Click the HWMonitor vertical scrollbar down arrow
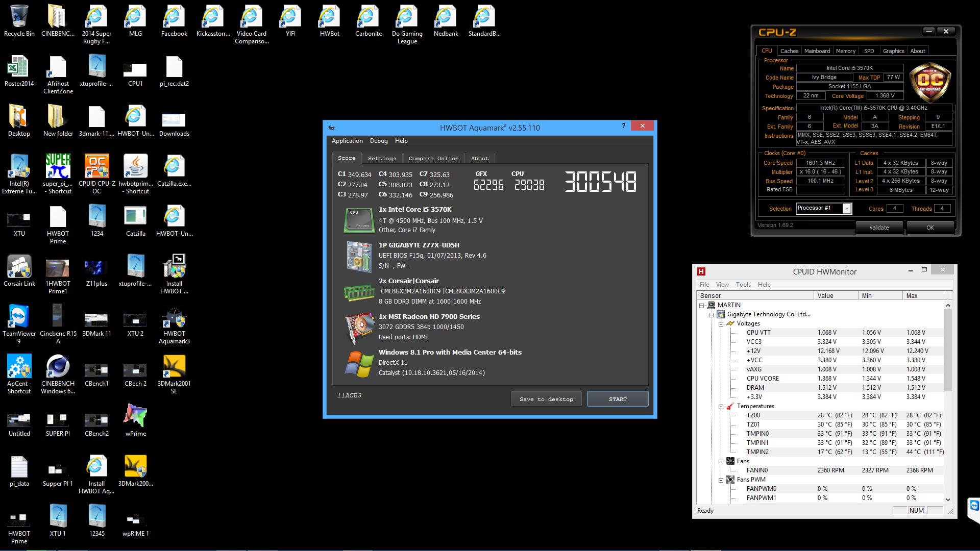The height and width of the screenshot is (551, 980). click(948, 500)
